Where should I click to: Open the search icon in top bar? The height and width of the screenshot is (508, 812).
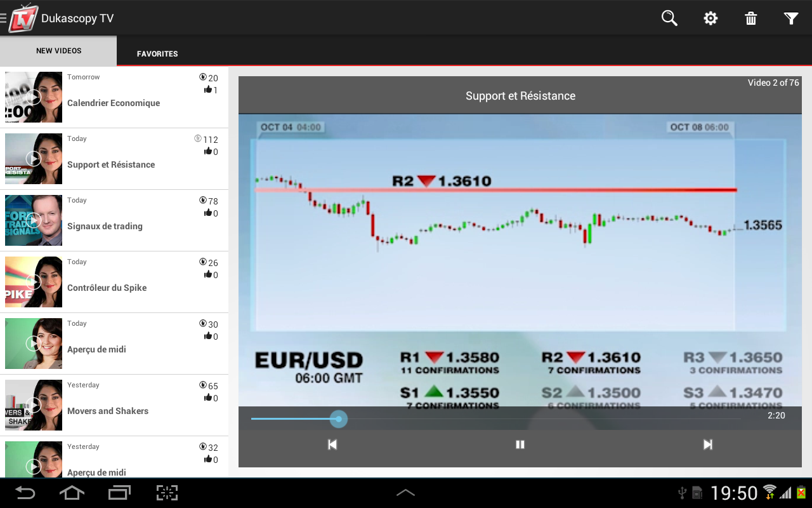click(x=669, y=18)
